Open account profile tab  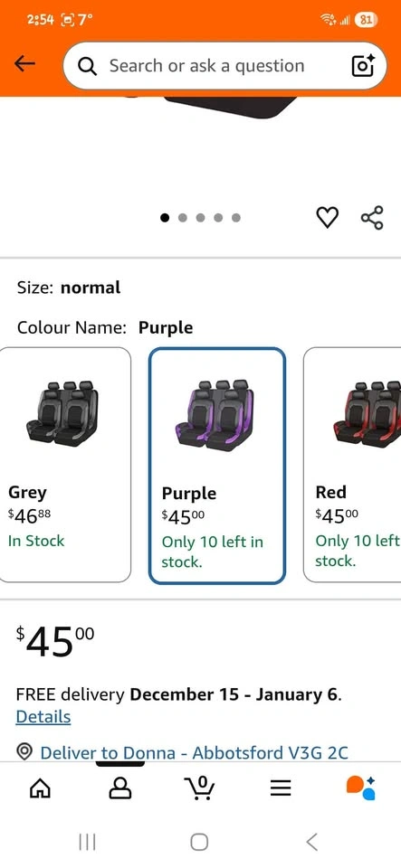pos(120,788)
